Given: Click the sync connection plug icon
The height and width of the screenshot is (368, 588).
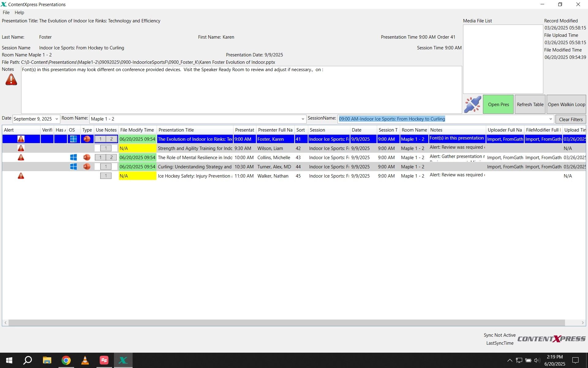Looking at the screenshot, I should tap(472, 104).
